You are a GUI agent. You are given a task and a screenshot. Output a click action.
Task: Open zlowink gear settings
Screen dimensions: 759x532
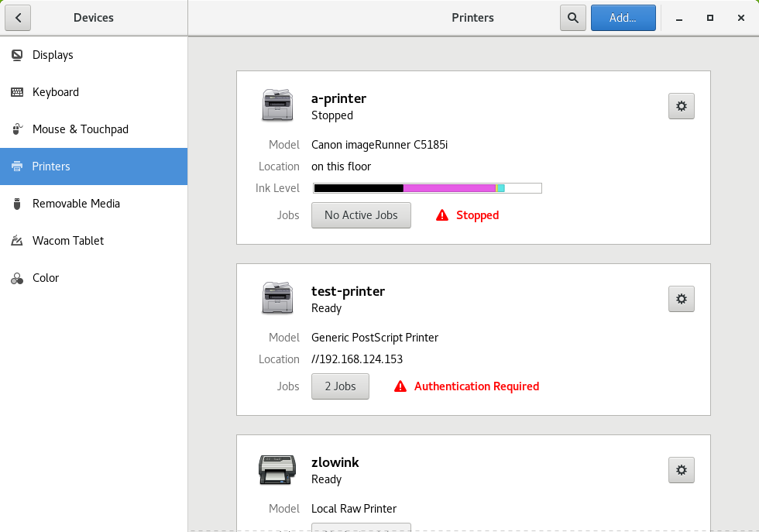coord(682,470)
